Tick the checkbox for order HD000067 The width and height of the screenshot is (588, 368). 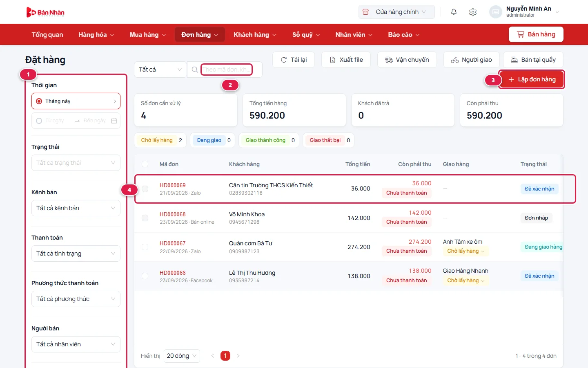click(x=145, y=247)
